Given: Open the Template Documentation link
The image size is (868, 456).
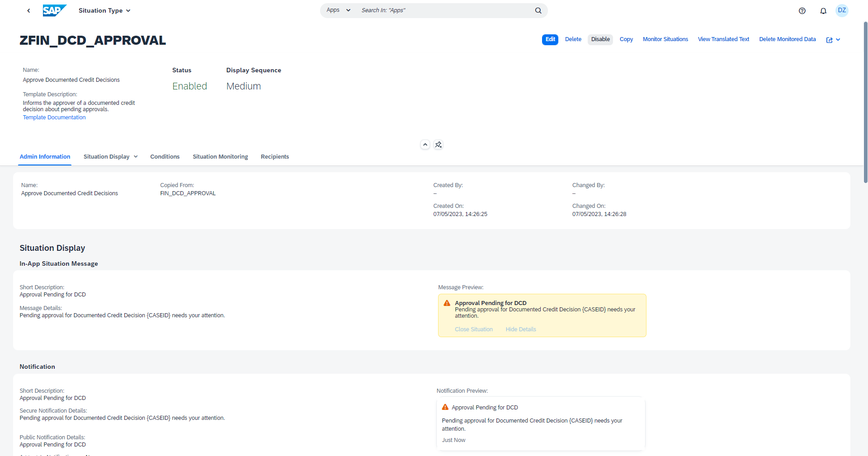Looking at the screenshot, I should coord(54,118).
